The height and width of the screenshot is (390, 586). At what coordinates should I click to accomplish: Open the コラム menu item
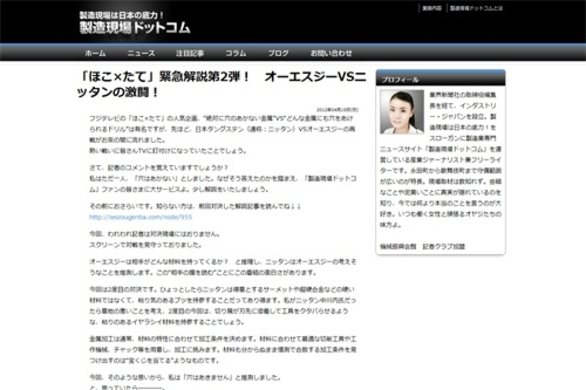click(236, 53)
